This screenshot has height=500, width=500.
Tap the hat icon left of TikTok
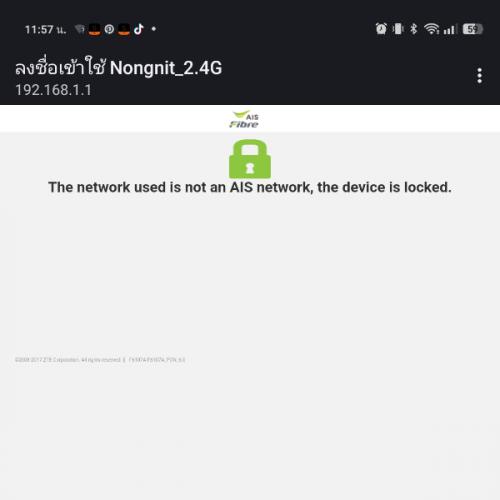click(x=124, y=30)
